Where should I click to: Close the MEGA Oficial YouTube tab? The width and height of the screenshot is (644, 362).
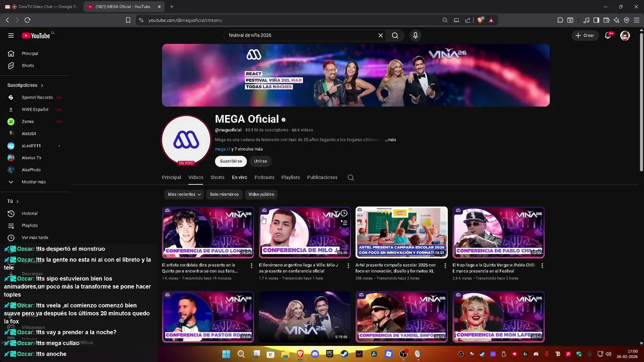(159, 7)
